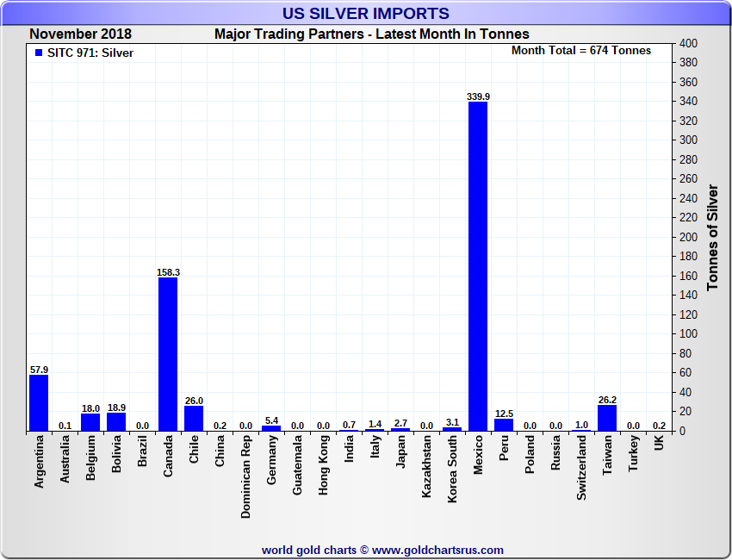Click the Tonnes of Silver axis title
This screenshot has width=732, height=560.
(x=712, y=237)
